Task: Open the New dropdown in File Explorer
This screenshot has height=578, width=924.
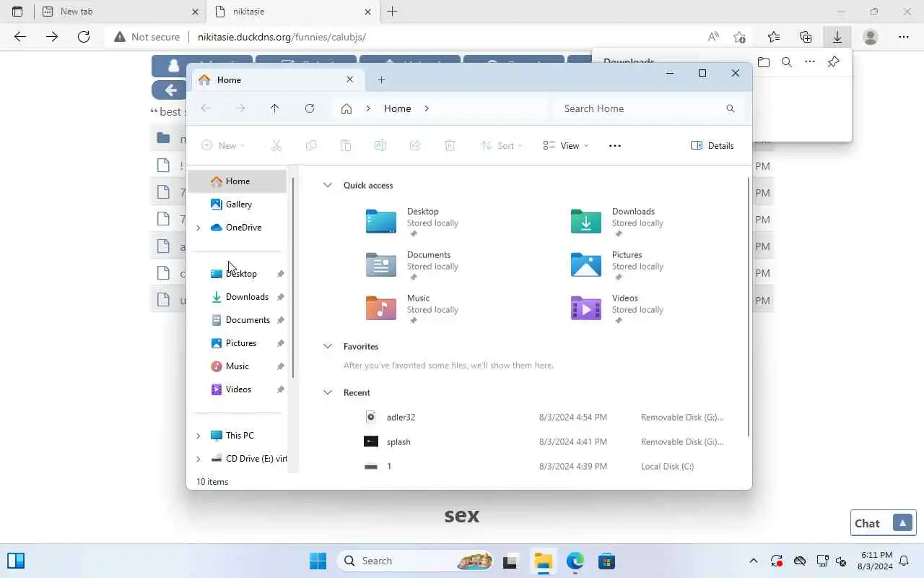Action: coord(223,145)
